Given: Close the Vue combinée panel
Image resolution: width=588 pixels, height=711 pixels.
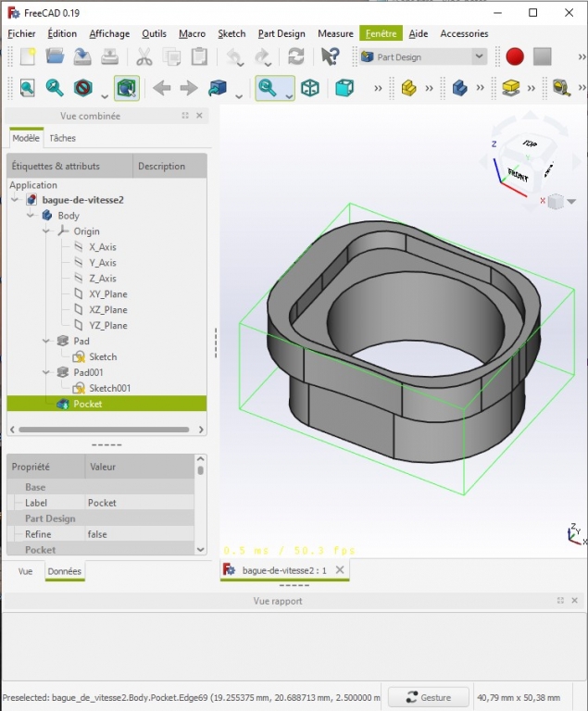Looking at the screenshot, I should [x=199, y=116].
